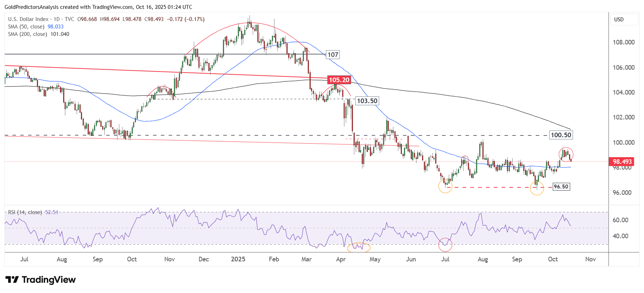Screen dimensions: 644x293
Task: Click the TradingView logo icon
Action: click(x=12, y=280)
